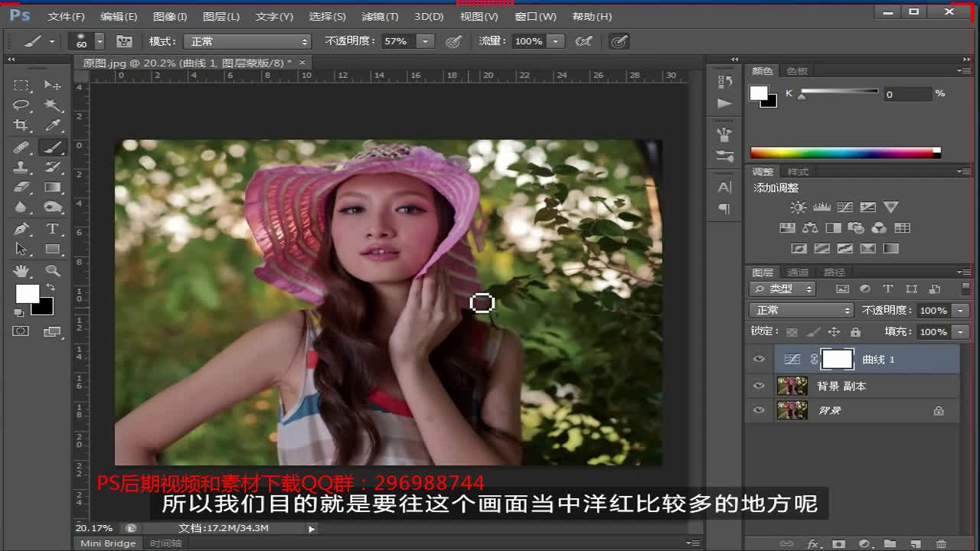
Task: Open the brush blend mode dropdown in options bar
Action: [x=247, y=41]
